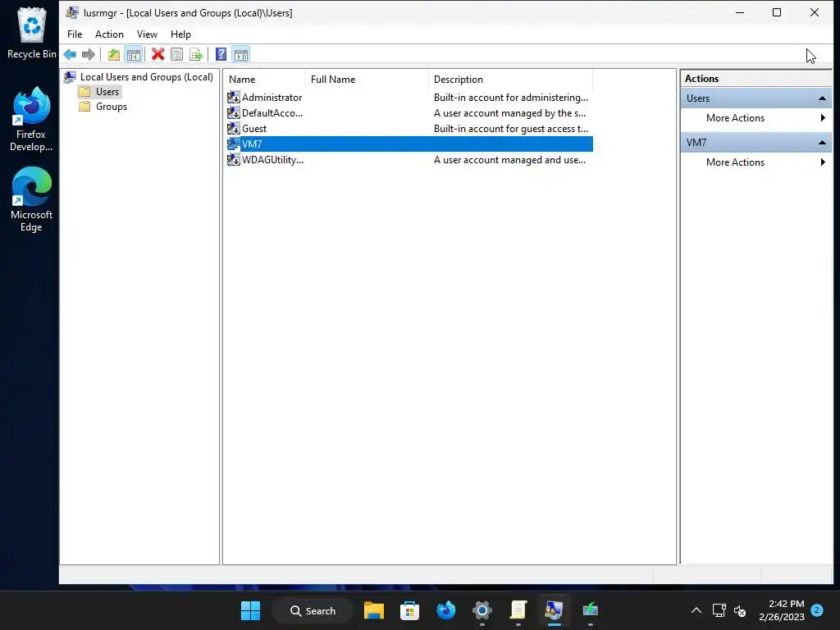The width and height of the screenshot is (840, 630).
Task: Click the lusrmgr taskbar icon
Action: [x=554, y=610]
